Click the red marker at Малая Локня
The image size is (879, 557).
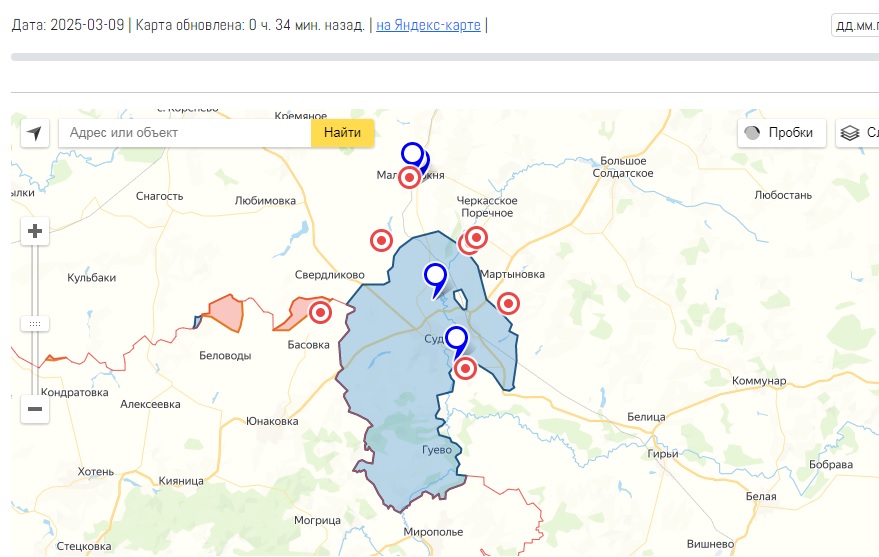pos(409,177)
